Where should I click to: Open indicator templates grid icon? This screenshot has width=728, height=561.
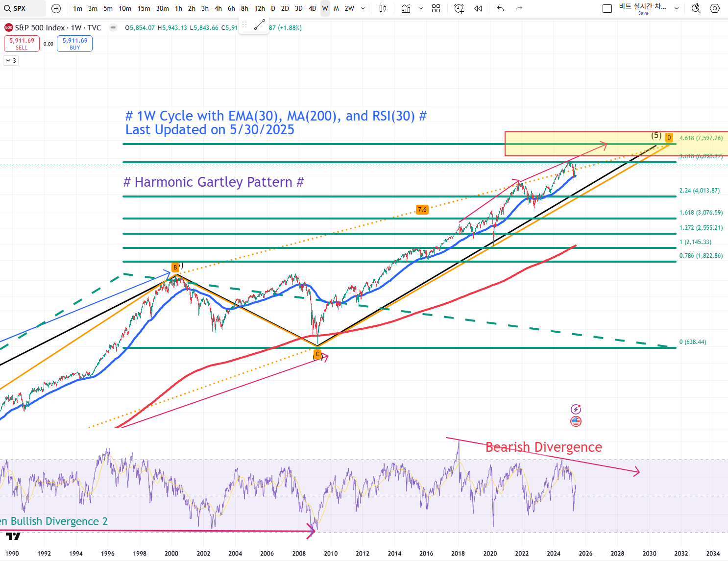click(436, 8)
